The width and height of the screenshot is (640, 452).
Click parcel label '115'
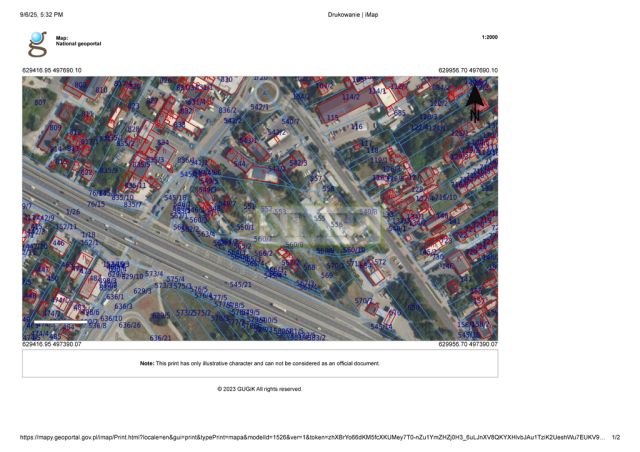[333, 118]
